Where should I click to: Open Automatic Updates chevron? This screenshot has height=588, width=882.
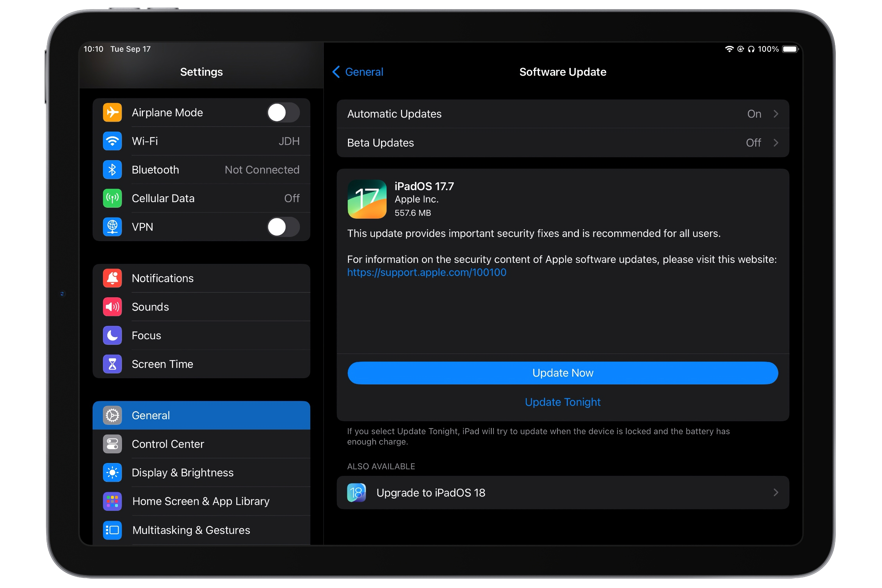pos(776,114)
